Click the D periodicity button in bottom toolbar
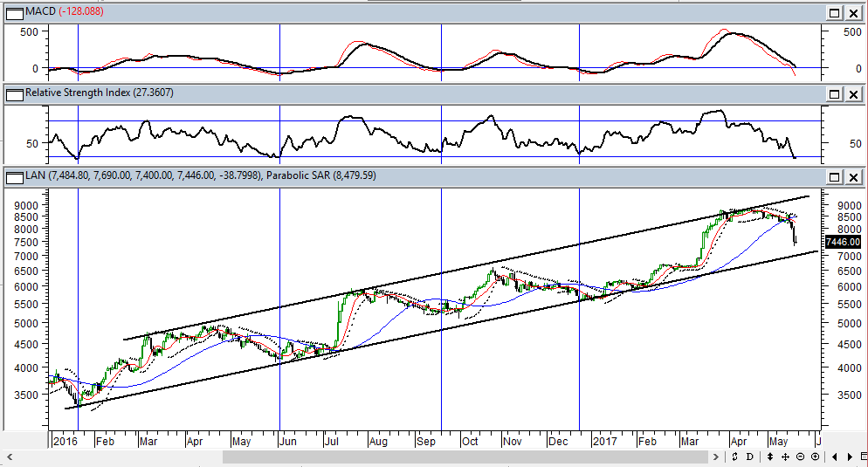Viewport: 868px width, 467px height. [749, 457]
